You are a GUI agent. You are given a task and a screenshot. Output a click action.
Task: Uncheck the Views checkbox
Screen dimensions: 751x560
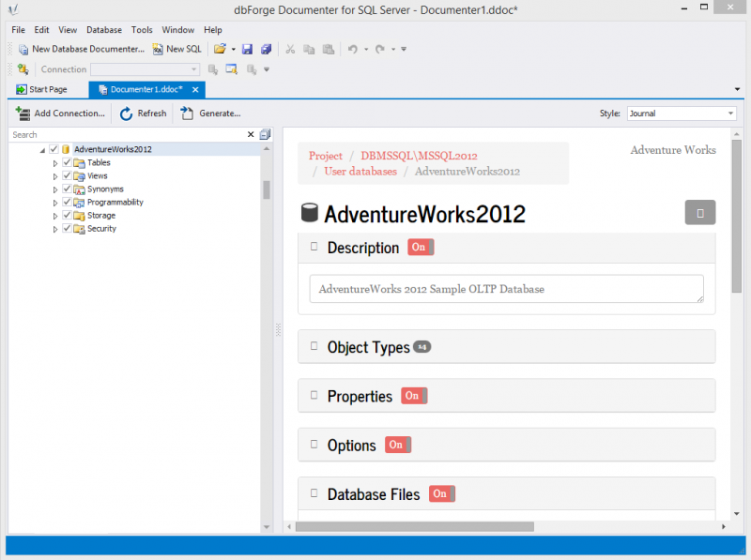coord(67,175)
